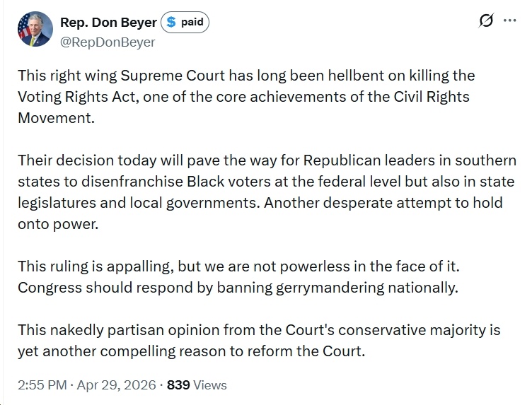Open Rep. Don Beyer's profile photo

click(x=33, y=30)
